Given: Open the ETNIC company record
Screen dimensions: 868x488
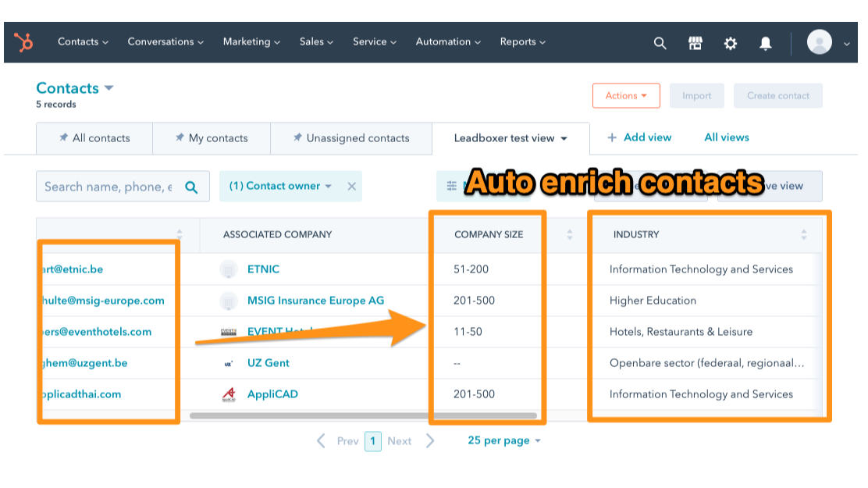Looking at the screenshot, I should [264, 269].
